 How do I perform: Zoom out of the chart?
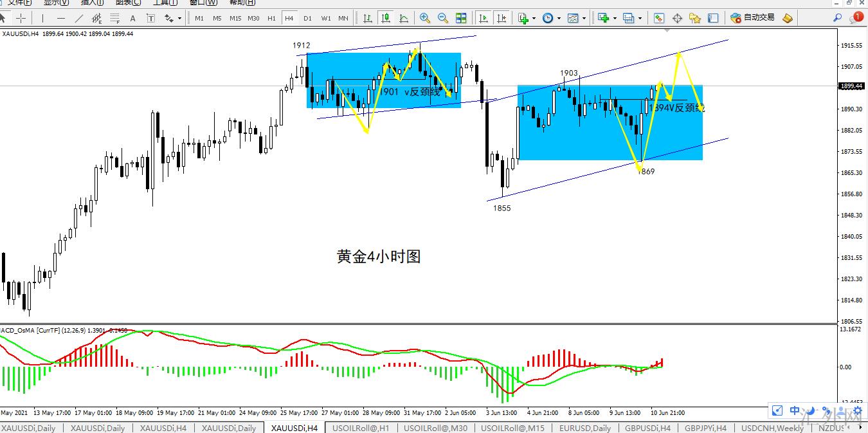pos(443,18)
